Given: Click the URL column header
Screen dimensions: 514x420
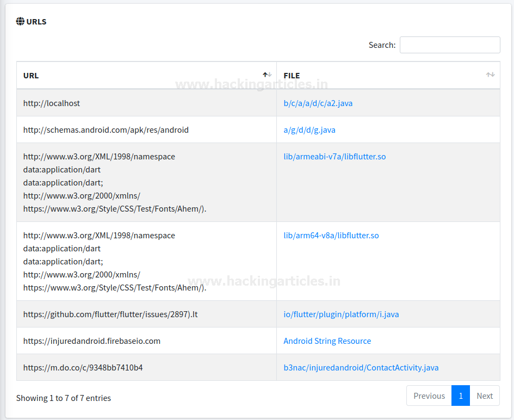Looking at the screenshot, I should [31, 76].
